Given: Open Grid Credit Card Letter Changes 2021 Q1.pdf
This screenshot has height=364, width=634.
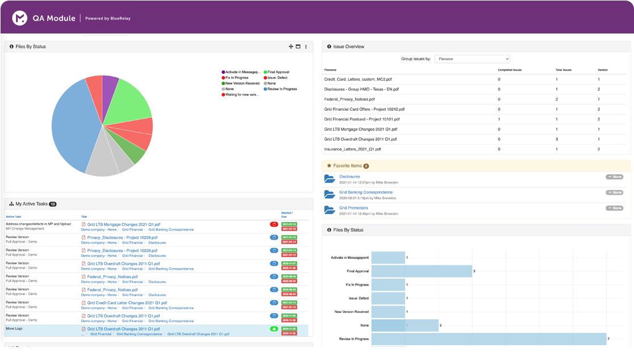Looking at the screenshot, I should [127, 303].
